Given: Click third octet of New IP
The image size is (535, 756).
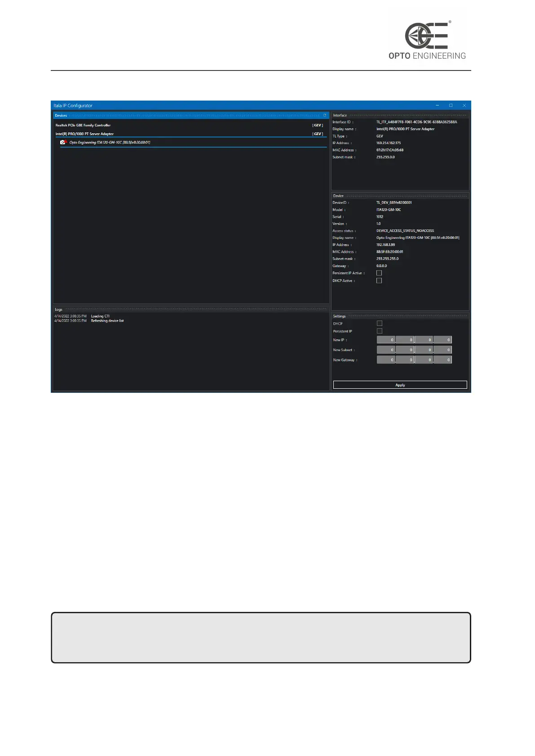Looking at the screenshot, I should pyautogui.click(x=424, y=340).
